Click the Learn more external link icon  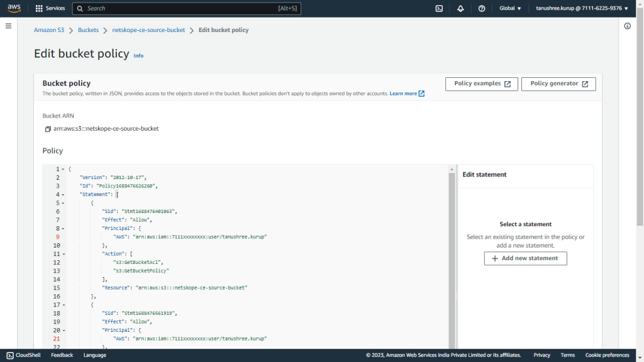pos(421,94)
